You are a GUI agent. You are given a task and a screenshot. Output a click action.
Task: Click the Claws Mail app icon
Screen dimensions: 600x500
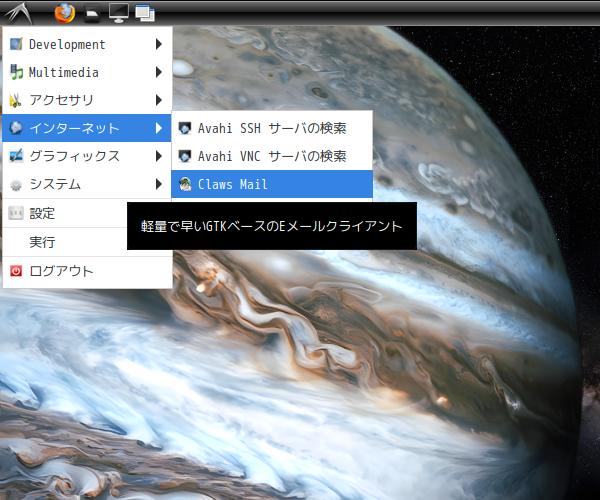click(185, 184)
